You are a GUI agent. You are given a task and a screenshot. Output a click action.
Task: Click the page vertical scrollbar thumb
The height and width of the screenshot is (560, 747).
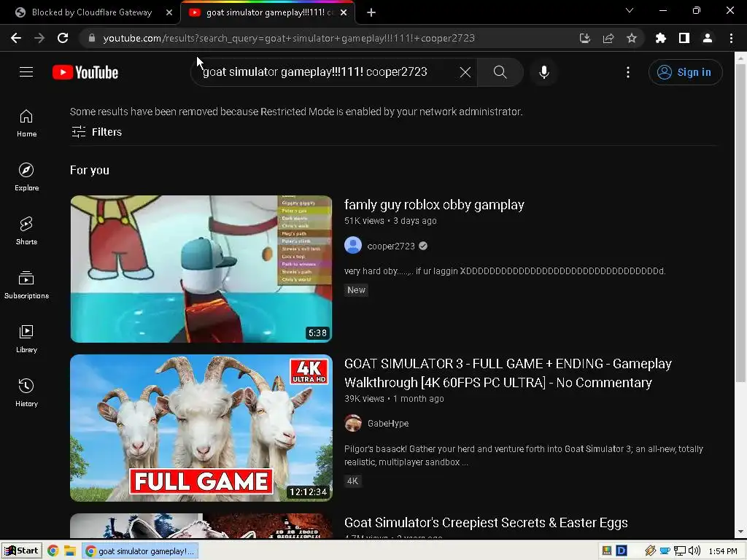740,223
